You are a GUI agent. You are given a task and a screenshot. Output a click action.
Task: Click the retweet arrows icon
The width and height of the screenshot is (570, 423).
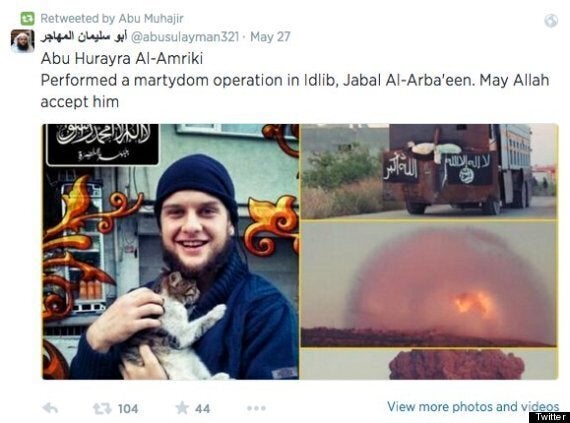point(102,409)
